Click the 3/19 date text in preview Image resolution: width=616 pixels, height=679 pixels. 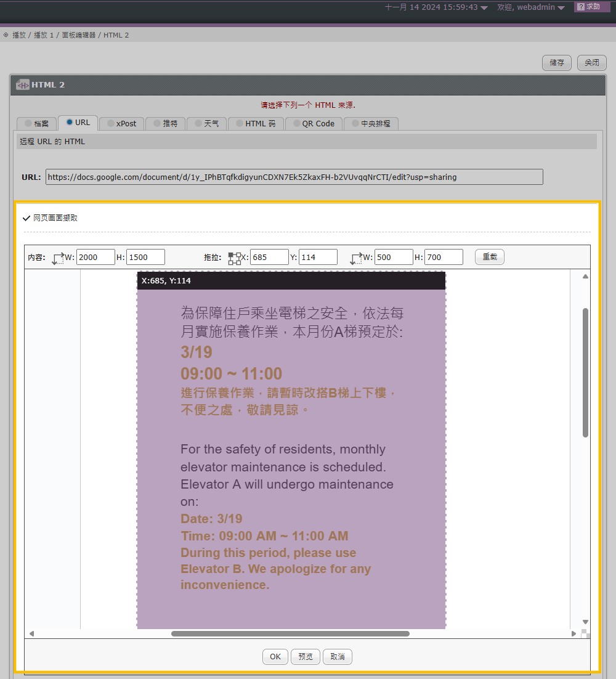click(197, 352)
